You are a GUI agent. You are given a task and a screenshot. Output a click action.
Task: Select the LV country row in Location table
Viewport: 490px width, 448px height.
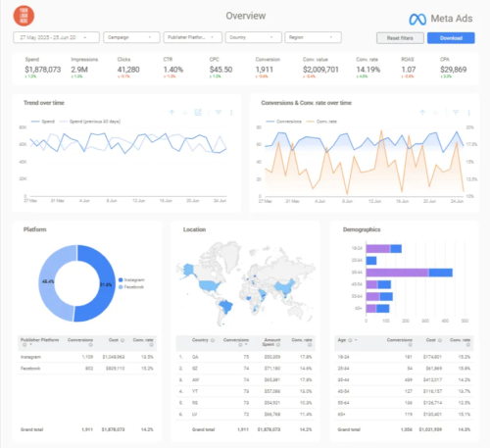(246, 414)
